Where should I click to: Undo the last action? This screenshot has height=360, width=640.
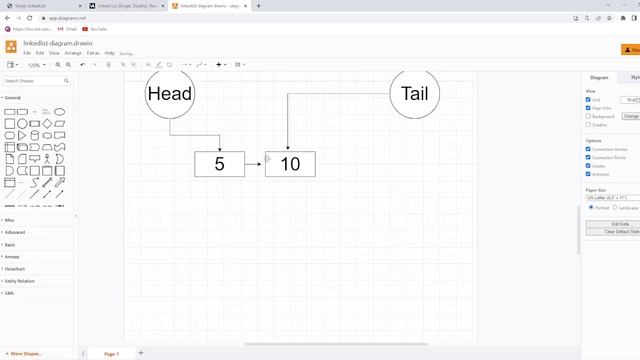click(83, 64)
